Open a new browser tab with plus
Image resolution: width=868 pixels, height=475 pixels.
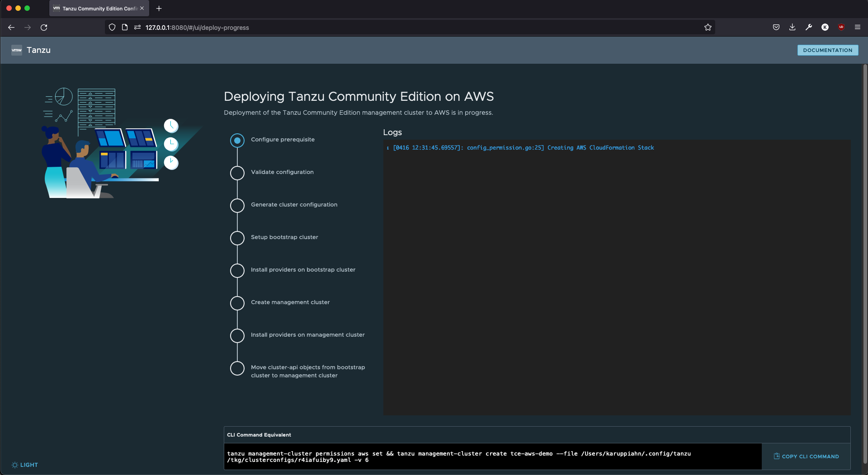[159, 9]
